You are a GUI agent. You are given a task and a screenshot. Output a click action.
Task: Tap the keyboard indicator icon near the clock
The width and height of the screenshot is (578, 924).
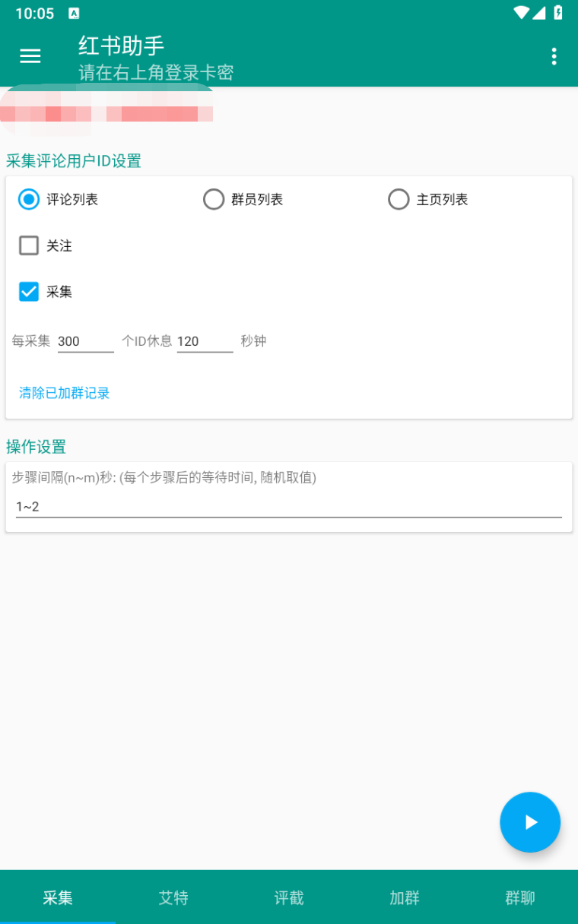click(x=74, y=12)
